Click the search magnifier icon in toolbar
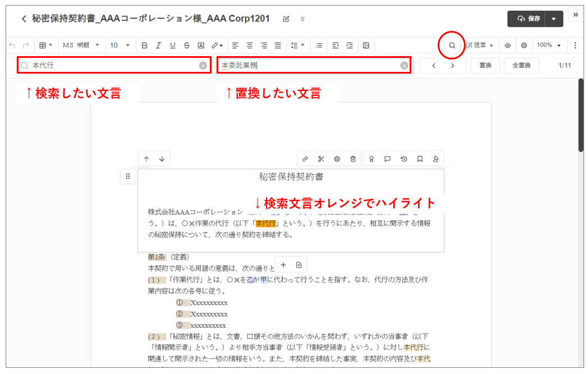Screen dimensions: 588x374 (452, 45)
